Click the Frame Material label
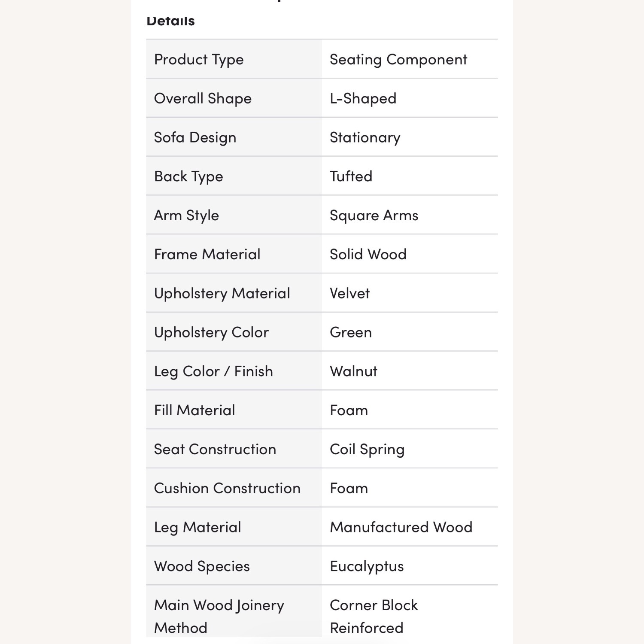 coord(207,254)
